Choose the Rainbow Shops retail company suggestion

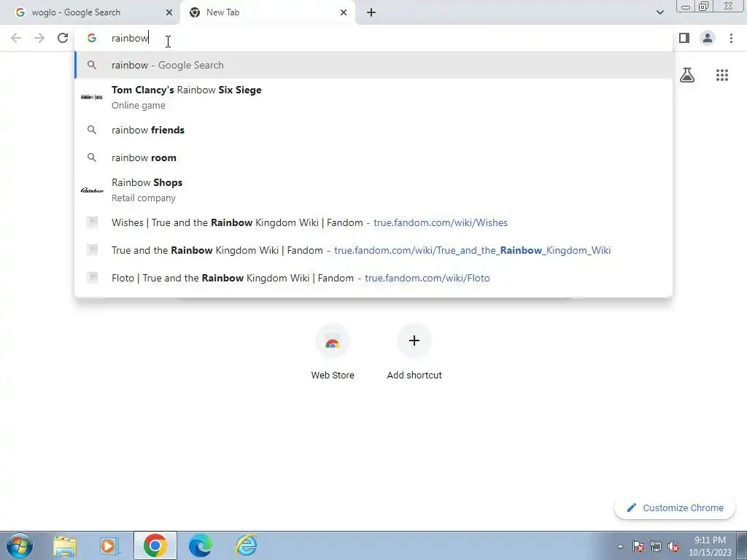pos(374,190)
